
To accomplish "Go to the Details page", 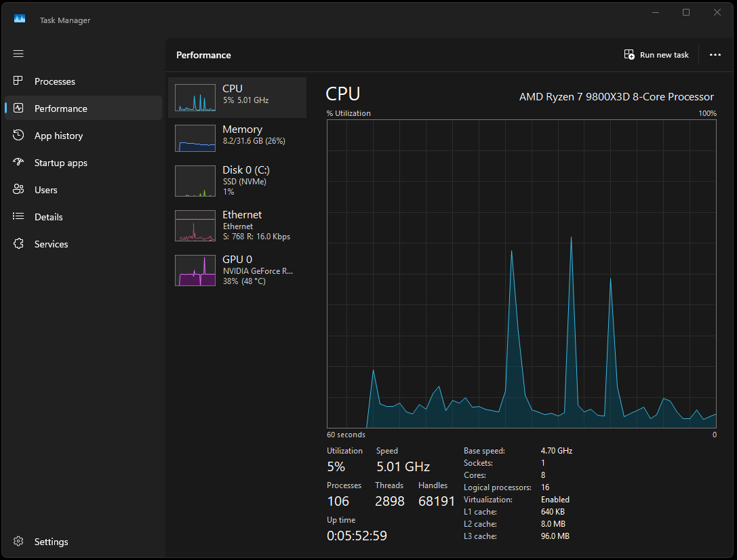I will coord(83,217).
